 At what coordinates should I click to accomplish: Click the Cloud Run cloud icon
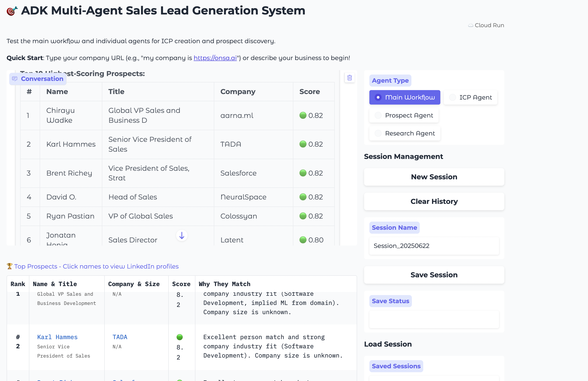coord(470,25)
